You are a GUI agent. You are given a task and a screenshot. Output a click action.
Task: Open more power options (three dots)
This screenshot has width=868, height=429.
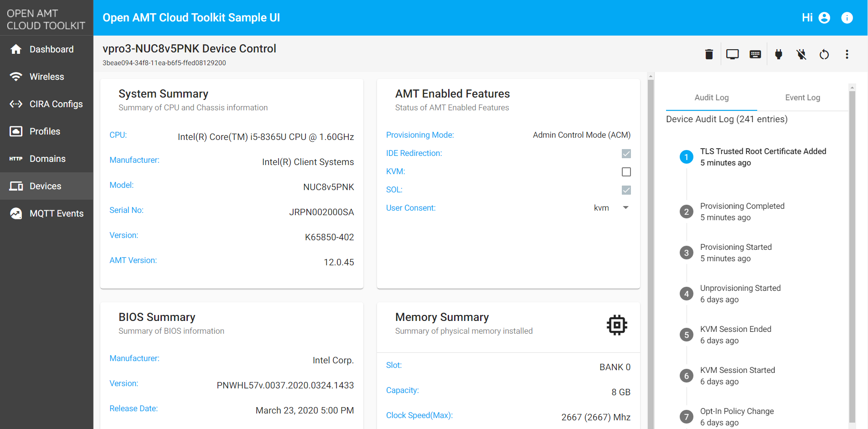tap(847, 54)
